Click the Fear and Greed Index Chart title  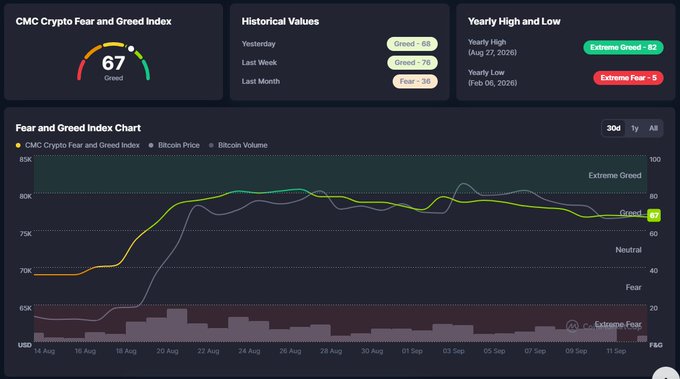78,128
